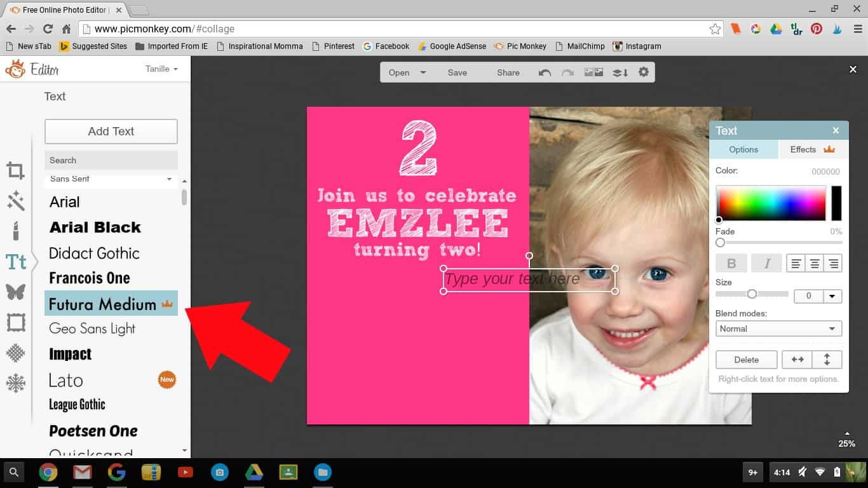This screenshot has height=488, width=868.
Task: Open the Overlays butterfly tool
Action: click(16, 292)
